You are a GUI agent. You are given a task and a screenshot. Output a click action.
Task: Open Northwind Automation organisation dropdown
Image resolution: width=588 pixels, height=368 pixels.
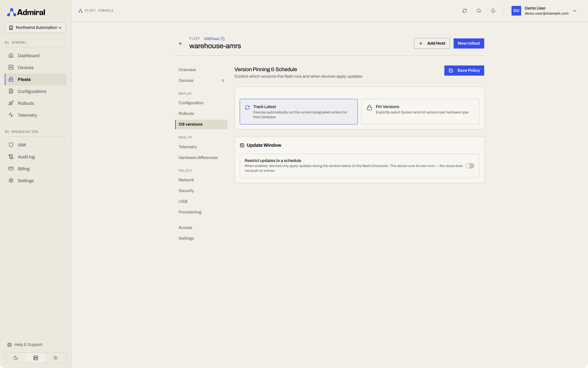(x=36, y=28)
